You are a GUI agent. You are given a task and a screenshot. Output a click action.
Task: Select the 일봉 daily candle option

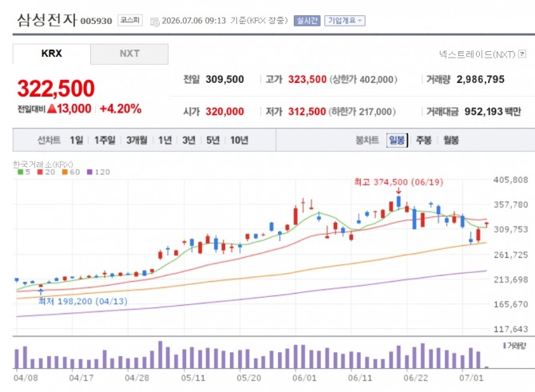click(397, 141)
